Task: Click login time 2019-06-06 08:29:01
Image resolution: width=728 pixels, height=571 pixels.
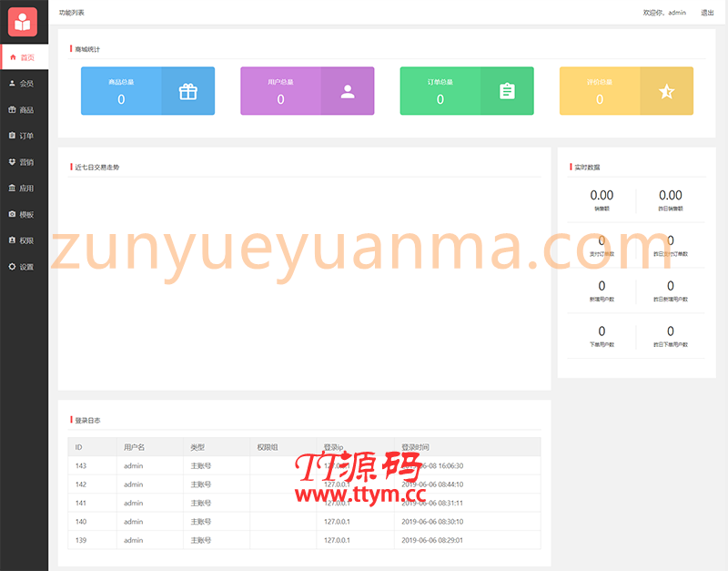Action: [432, 540]
